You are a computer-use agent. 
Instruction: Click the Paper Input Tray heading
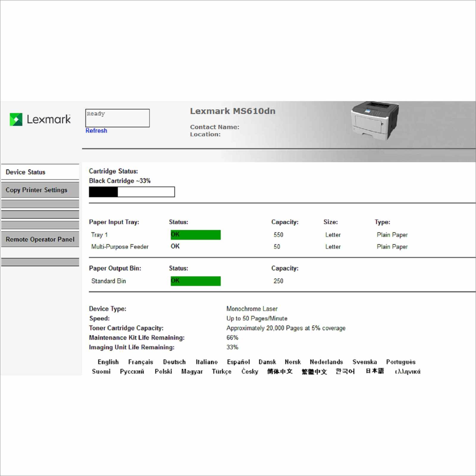[x=114, y=222]
